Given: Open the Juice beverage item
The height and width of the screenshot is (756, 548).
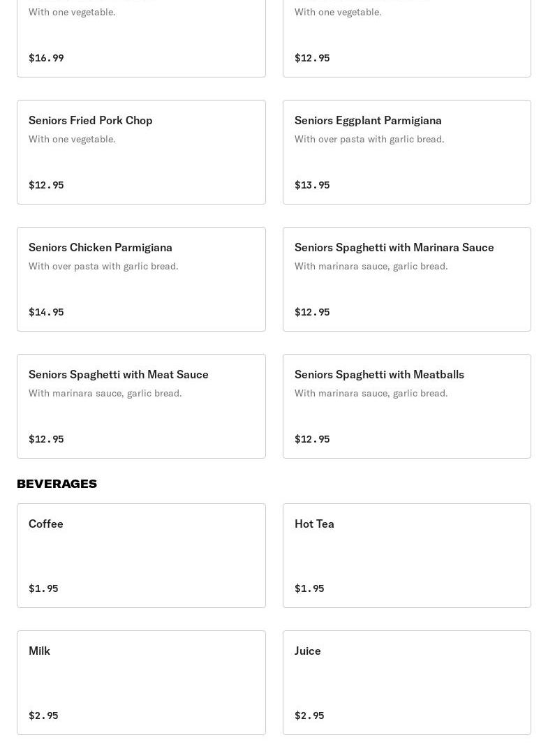Looking at the screenshot, I should pos(308,651).
